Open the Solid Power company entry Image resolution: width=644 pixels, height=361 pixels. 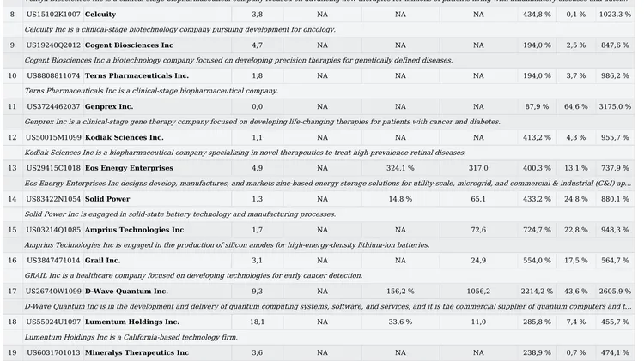[107, 200]
